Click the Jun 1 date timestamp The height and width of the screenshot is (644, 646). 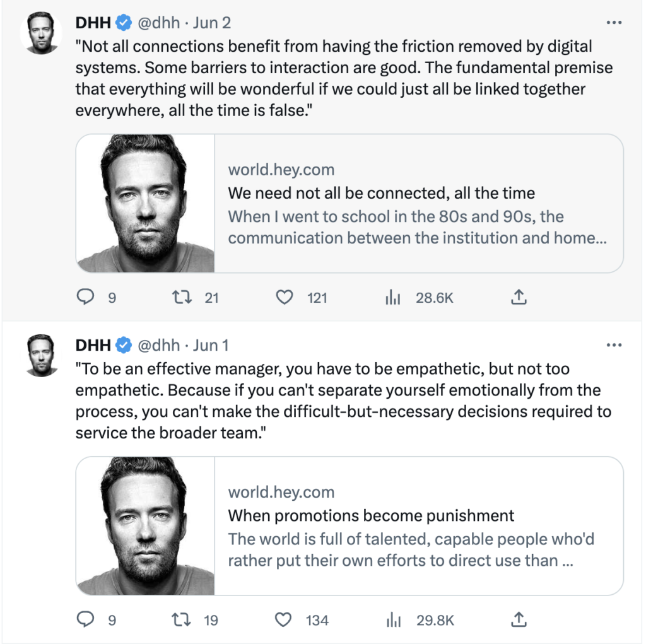click(x=211, y=346)
